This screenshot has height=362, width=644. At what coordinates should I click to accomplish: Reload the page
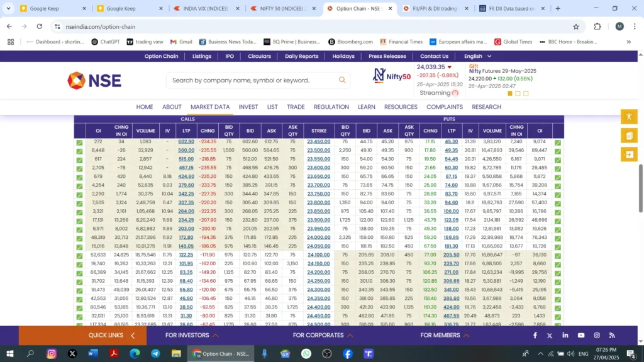pos(40,26)
